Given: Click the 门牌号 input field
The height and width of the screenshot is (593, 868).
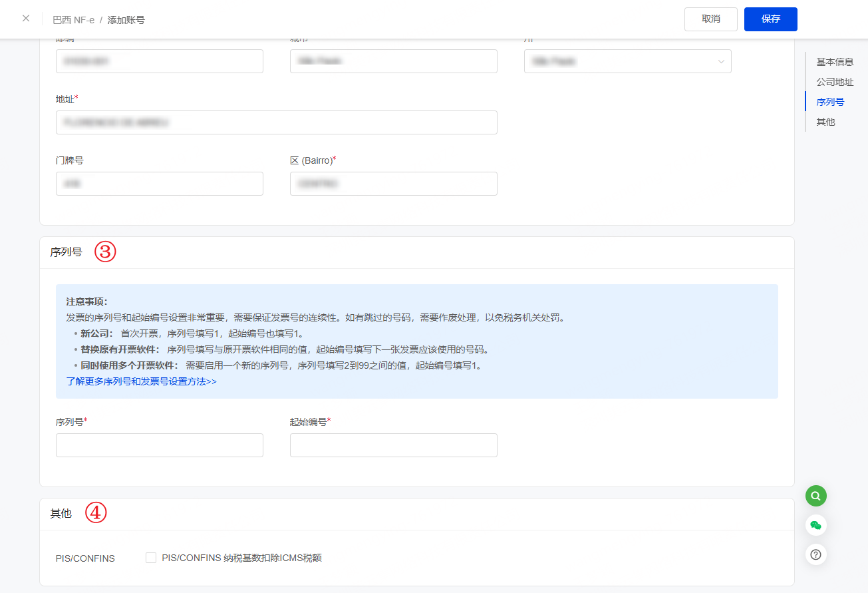Looking at the screenshot, I should [x=160, y=184].
